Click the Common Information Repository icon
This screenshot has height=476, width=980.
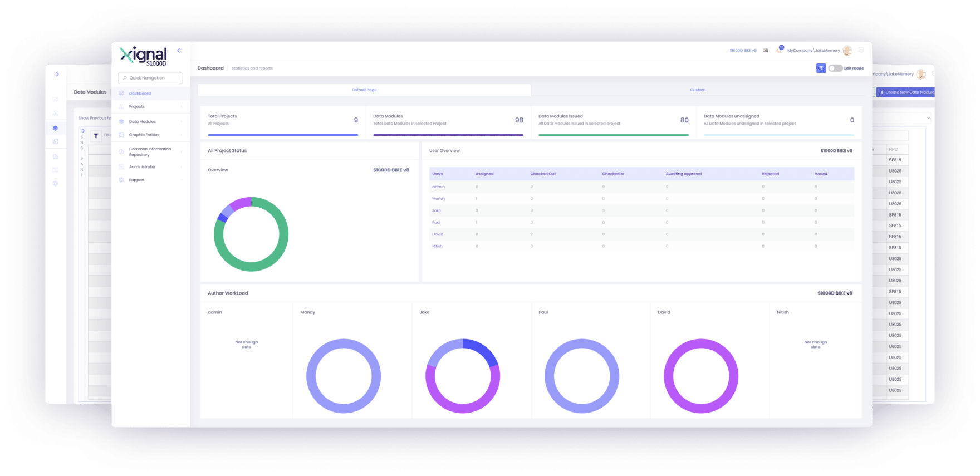click(121, 151)
